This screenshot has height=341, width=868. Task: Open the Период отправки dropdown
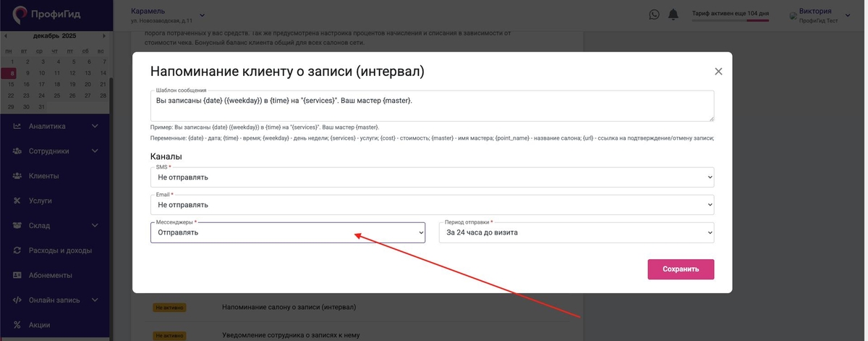(x=576, y=232)
